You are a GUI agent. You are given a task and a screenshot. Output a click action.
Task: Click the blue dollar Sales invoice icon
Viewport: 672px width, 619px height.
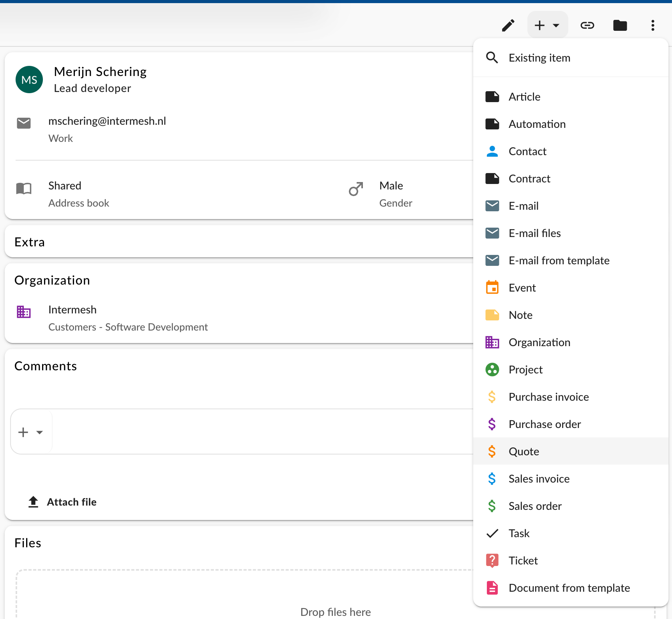coord(492,479)
